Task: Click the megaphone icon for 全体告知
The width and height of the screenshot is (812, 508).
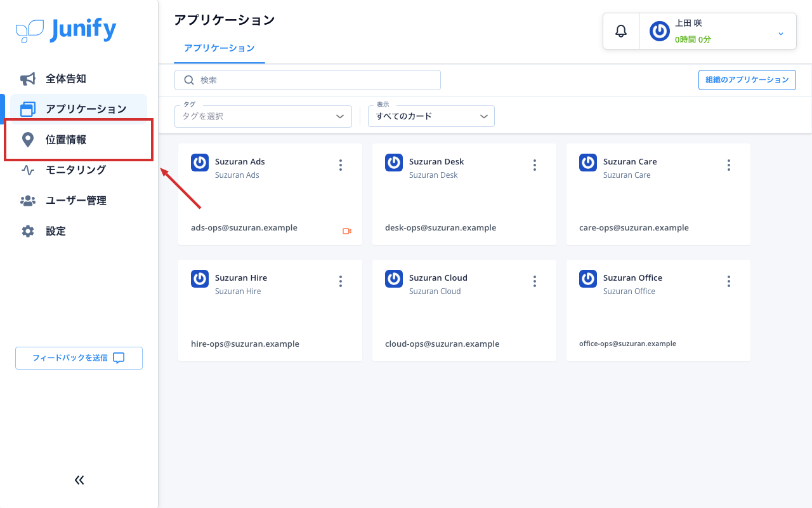Action: (28, 79)
